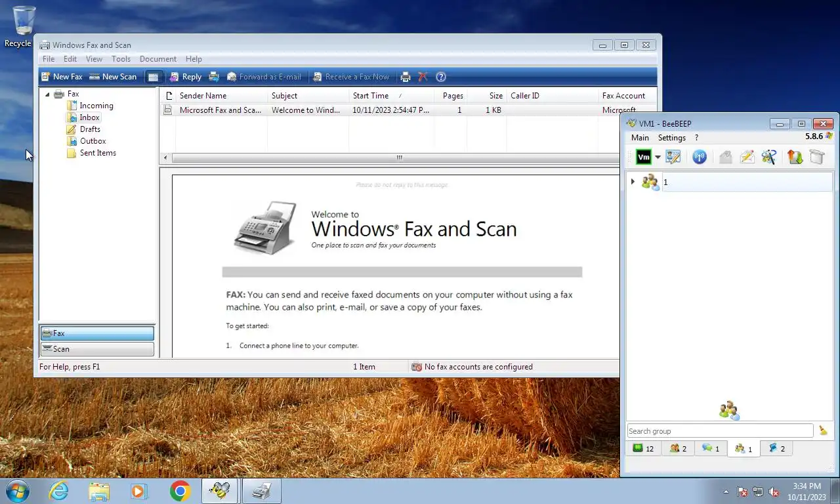Collapse the Fax tree node
The width and height of the screenshot is (840, 504).
(47, 94)
